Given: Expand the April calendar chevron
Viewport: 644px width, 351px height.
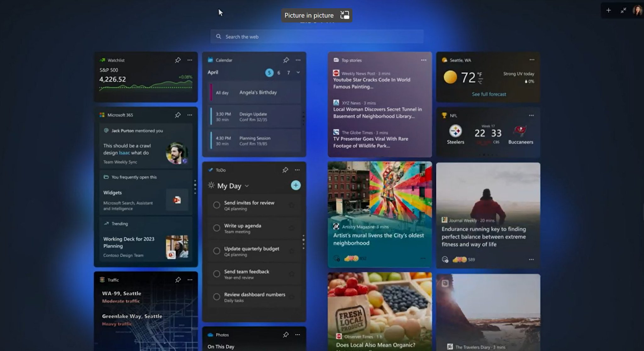Looking at the screenshot, I should click(x=298, y=72).
